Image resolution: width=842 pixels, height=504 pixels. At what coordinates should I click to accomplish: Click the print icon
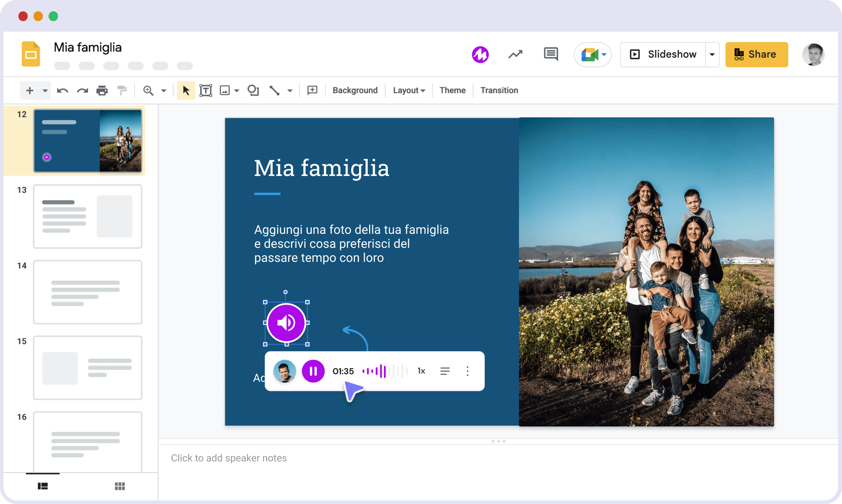[x=102, y=91]
